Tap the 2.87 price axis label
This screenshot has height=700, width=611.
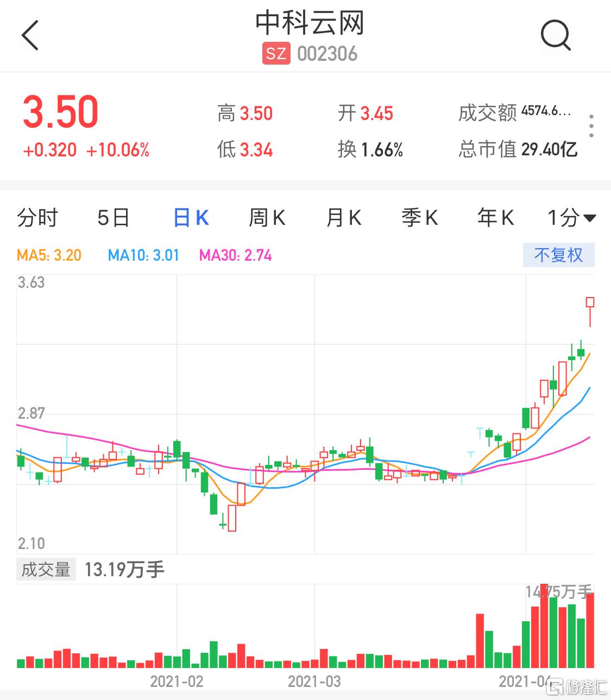tap(31, 413)
